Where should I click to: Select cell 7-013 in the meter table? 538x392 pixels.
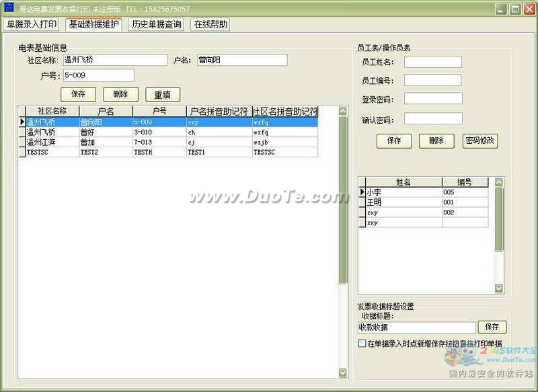[159, 142]
